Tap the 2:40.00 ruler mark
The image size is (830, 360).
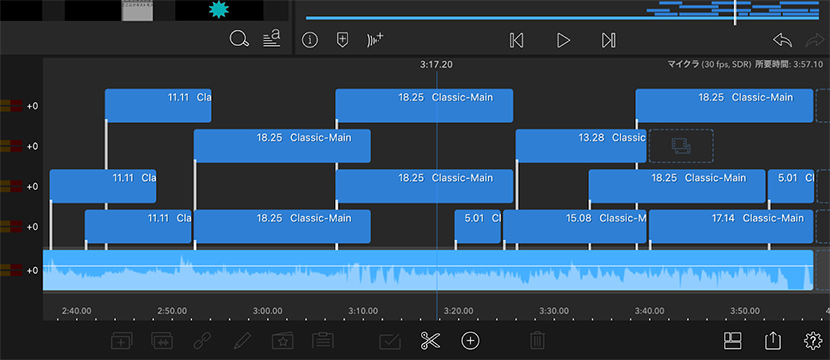(x=76, y=311)
